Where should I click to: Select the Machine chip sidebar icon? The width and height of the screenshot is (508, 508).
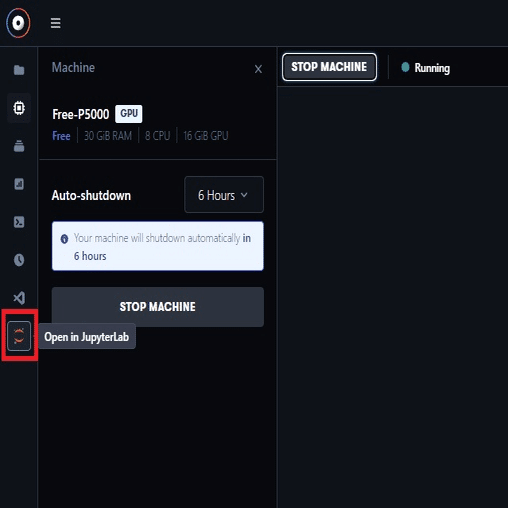tap(19, 108)
